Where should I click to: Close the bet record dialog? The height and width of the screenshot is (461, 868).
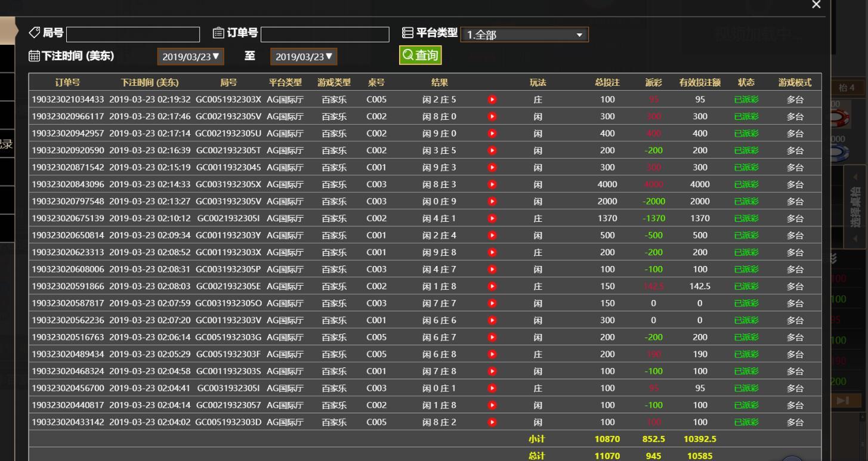coord(816,5)
